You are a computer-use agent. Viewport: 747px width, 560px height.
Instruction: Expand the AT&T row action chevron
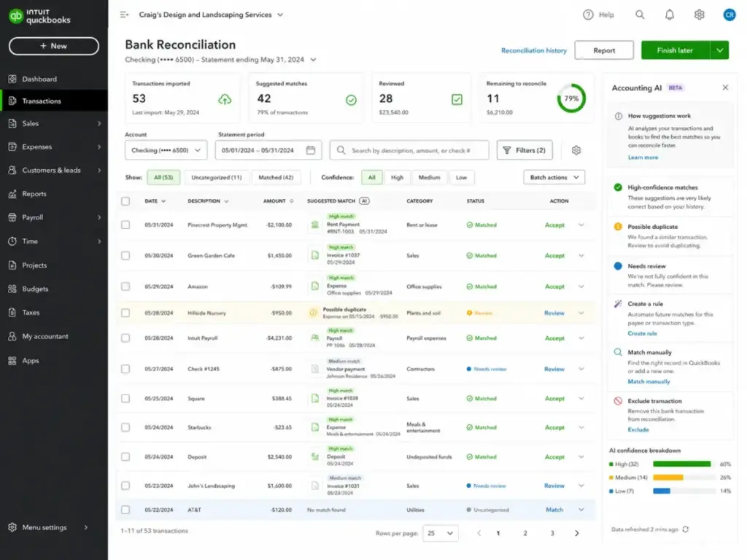[581, 510]
